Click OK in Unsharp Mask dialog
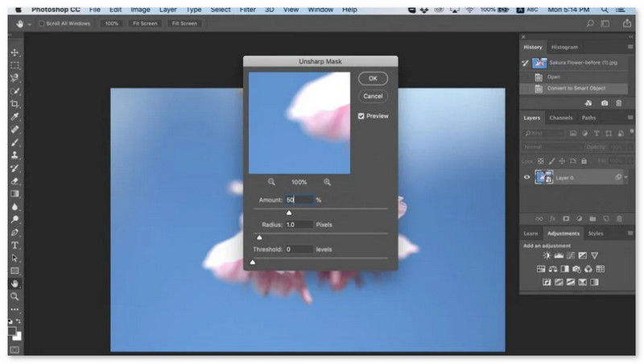The image size is (644, 364). point(373,78)
